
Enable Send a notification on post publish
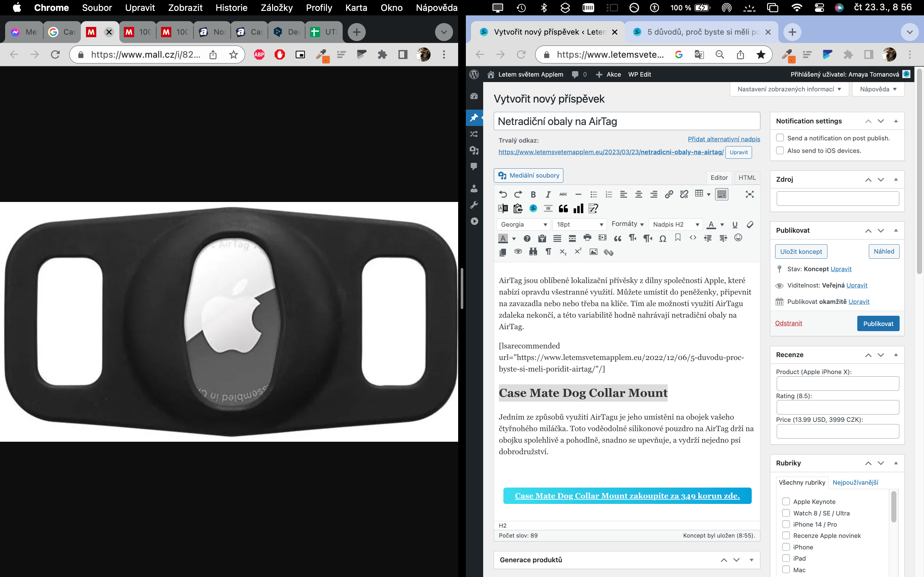click(x=780, y=138)
